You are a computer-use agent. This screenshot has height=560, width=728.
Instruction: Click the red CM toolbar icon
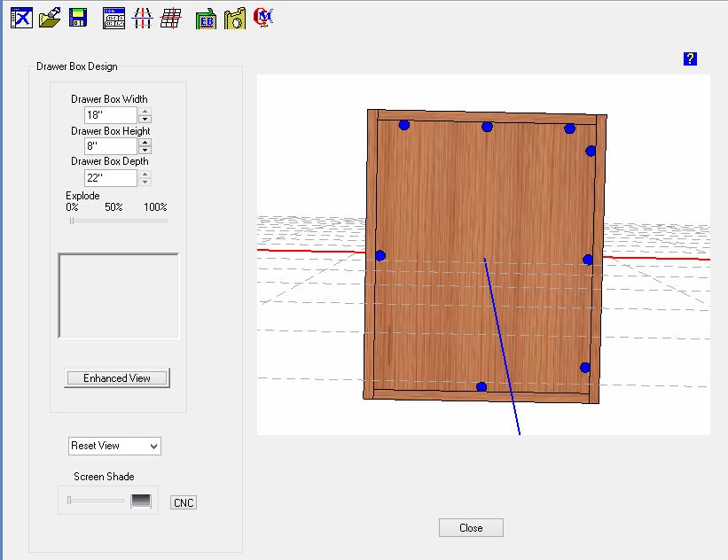pos(263,17)
